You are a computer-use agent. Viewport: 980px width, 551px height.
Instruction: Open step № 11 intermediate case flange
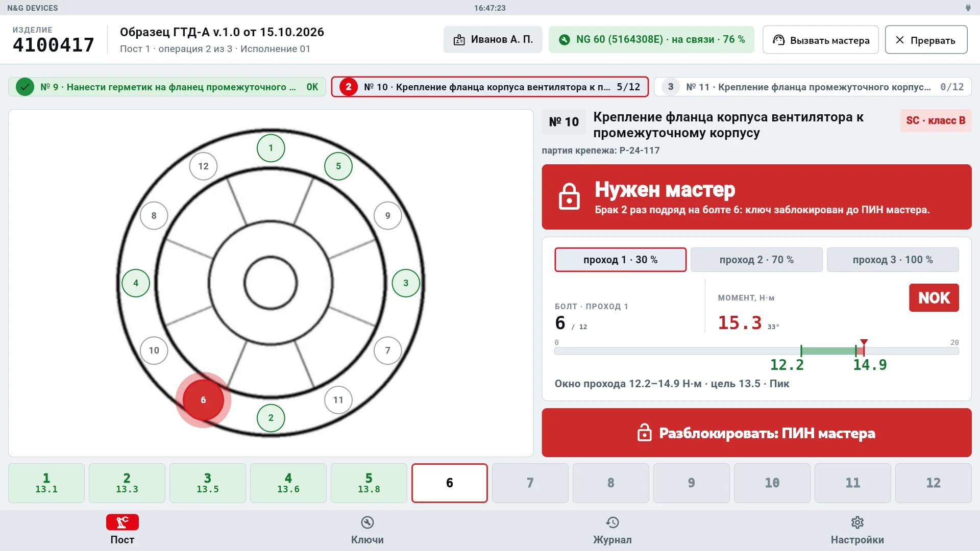pos(813,87)
